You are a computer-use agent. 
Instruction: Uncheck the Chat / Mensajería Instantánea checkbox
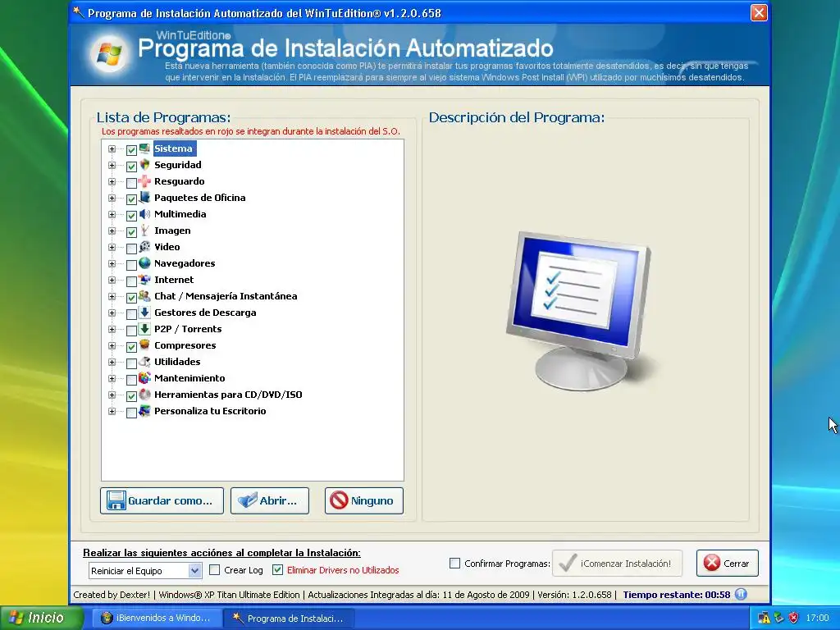(x=131, y=297)
